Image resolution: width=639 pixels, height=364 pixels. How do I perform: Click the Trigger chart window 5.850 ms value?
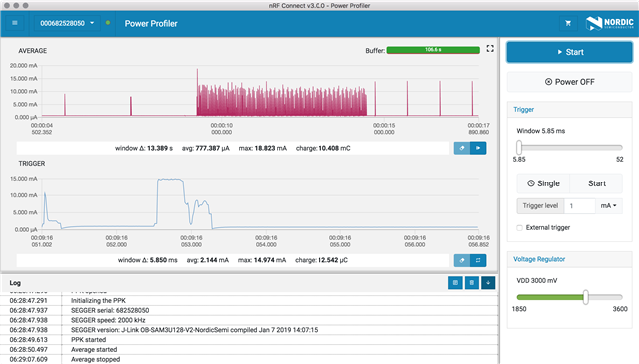click(x=148, y=260)
